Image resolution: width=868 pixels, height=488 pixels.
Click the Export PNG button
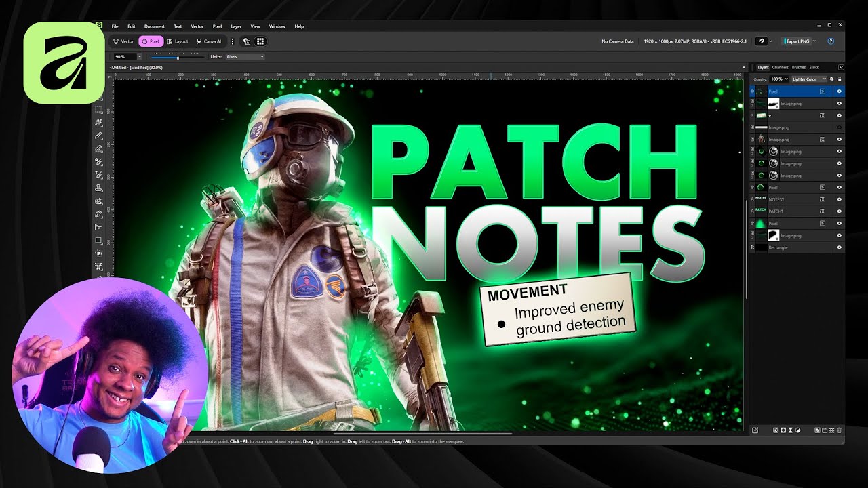tap(797, 41)
